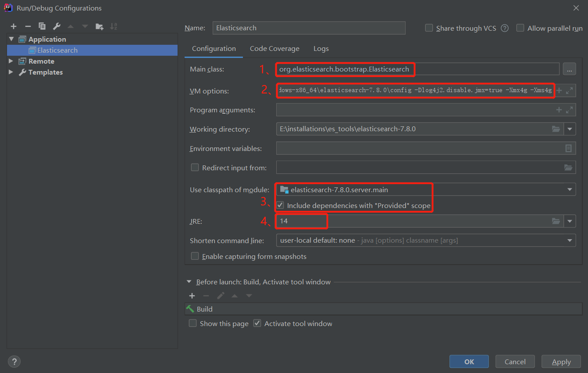Add before launch task plus icon
The image size is (588, 373).
point(192,296)
